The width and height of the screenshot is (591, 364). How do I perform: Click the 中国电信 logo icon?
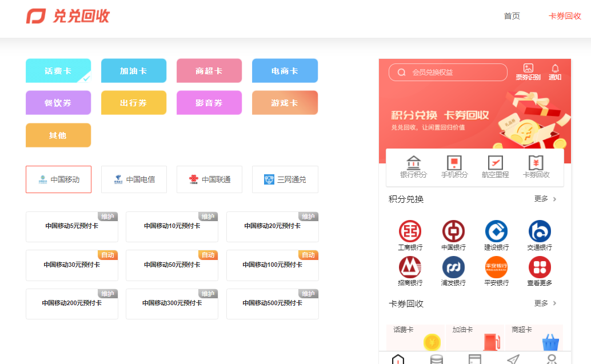(x=118, y=179)
